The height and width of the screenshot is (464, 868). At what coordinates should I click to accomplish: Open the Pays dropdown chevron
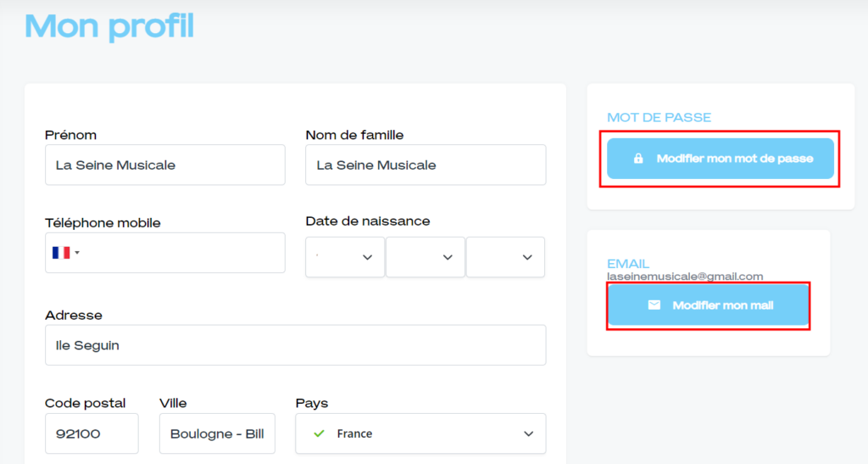click(x=528, y=433)
